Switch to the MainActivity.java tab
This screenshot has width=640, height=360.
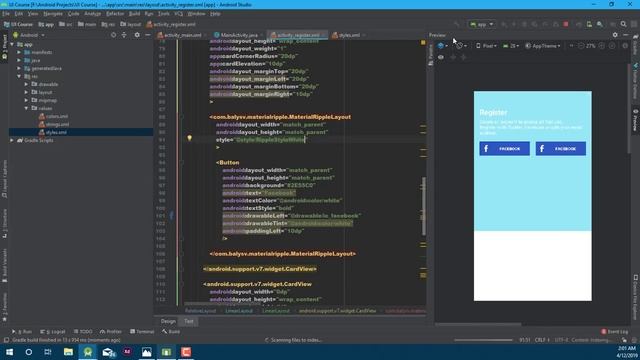(239, 35)
